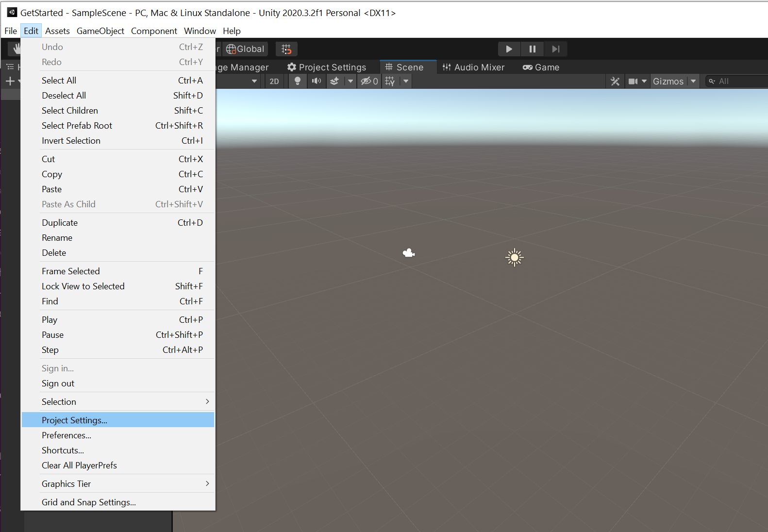The width and height of the screenshot is (768, 532).
Task: Choose Delete menu entry
Action: point(118,253)
